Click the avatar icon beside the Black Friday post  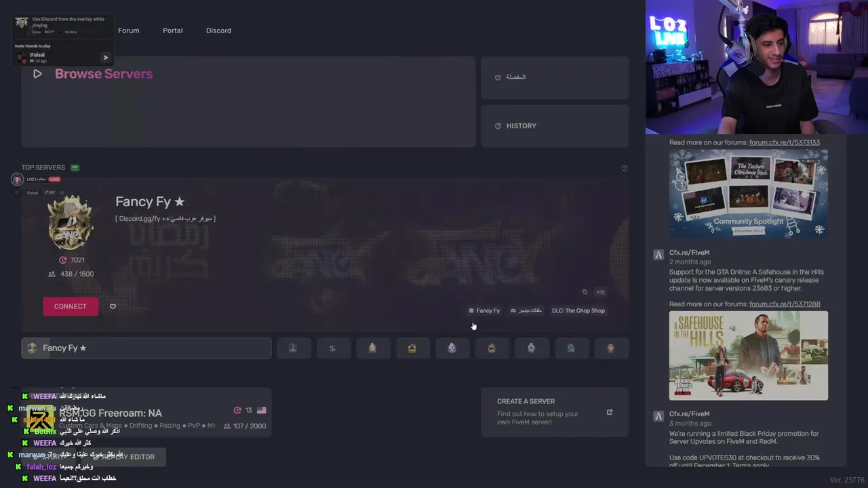tap(658, 416)
